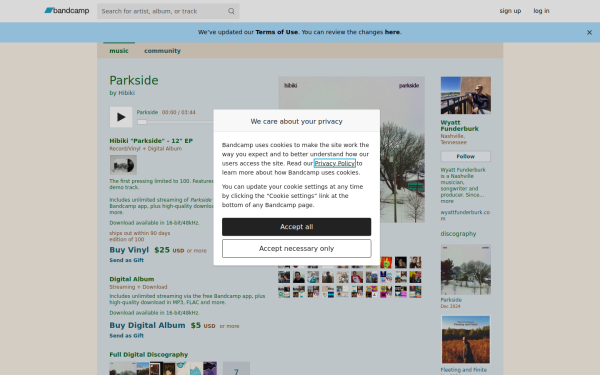Screen dimensions: 600x375
Task: Click the 'We care about your privacy' heading
Action: tap(297, 122)
